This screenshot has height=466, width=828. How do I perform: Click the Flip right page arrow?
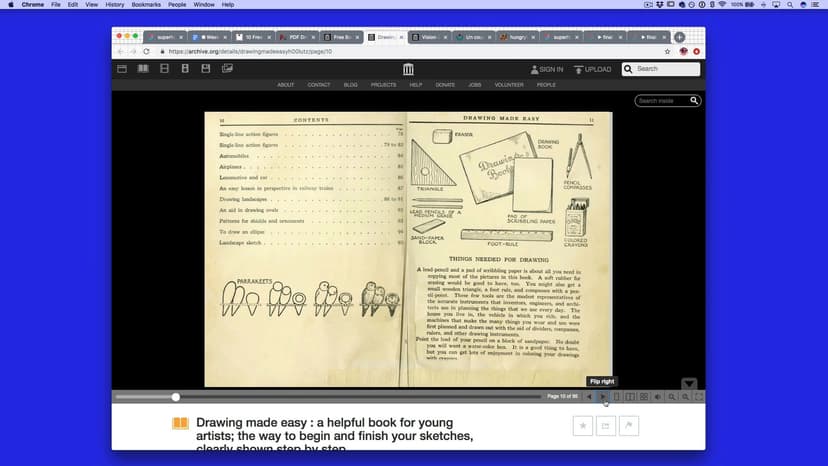pos(602,397)
